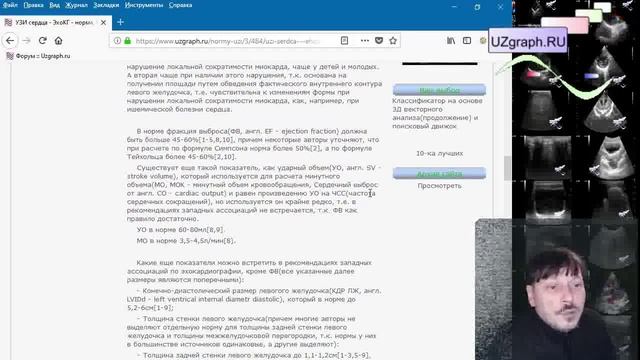The height and width of the screenshot is (360, 640).
Task: Open the Правка menu
Action: pyautogui.click(x=33, y=5)
